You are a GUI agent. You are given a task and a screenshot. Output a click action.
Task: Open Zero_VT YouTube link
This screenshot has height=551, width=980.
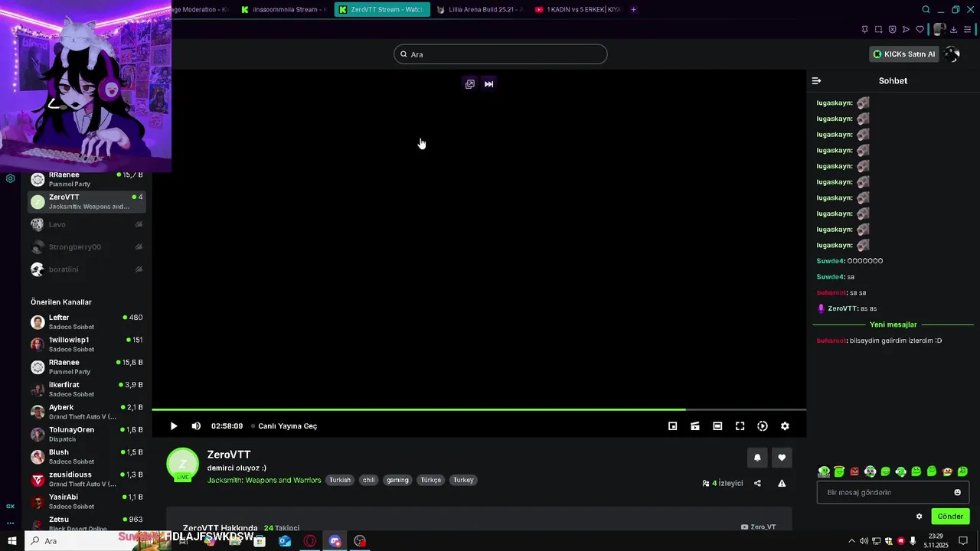758,527
